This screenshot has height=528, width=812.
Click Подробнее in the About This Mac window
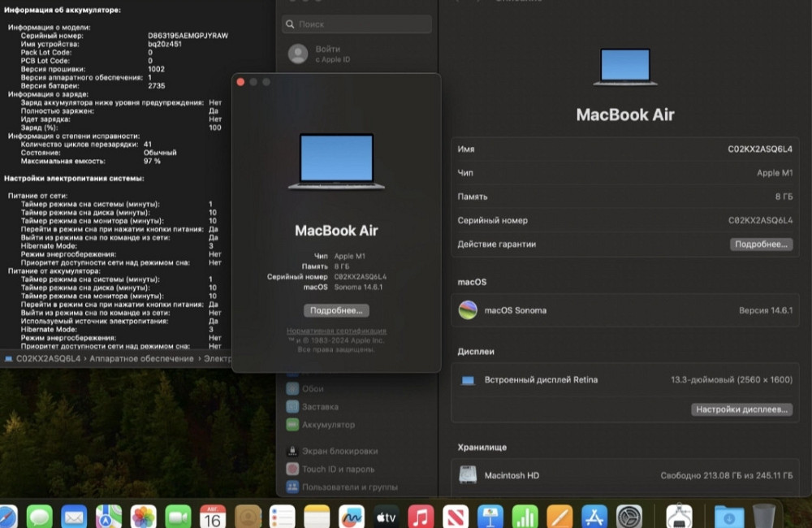click(337, 310)
